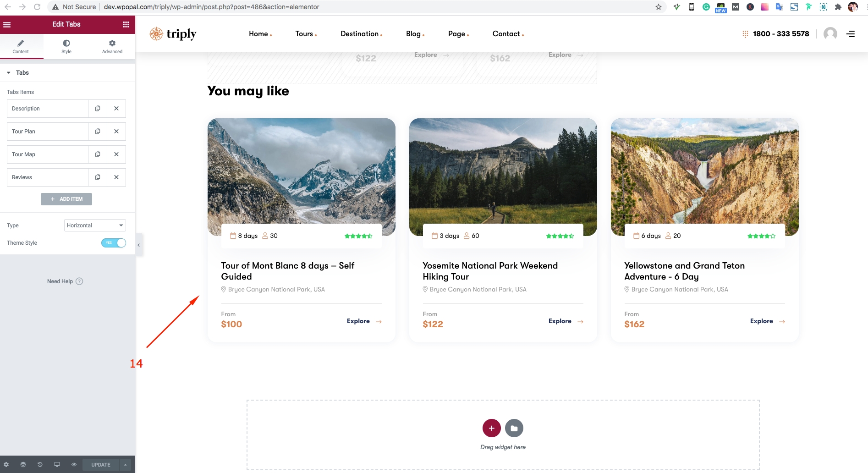Screen dimensions: 868x473
Task: Switch responsive mode via monitor icon
Action: point(57,465)
